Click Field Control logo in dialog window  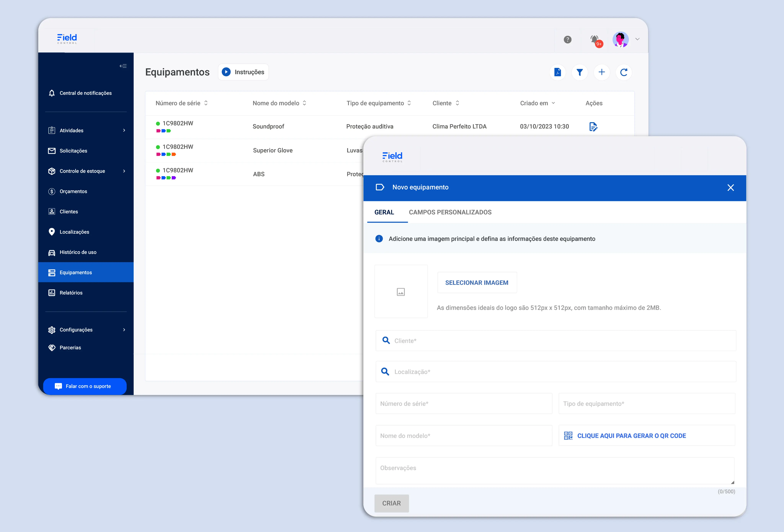click(x=392, y=157)
